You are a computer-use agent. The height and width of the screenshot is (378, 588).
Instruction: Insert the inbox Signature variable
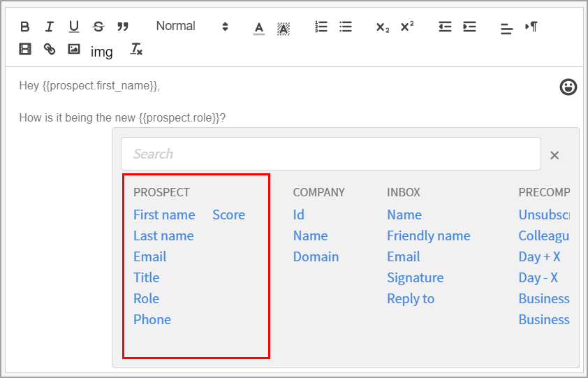[415, 277]
